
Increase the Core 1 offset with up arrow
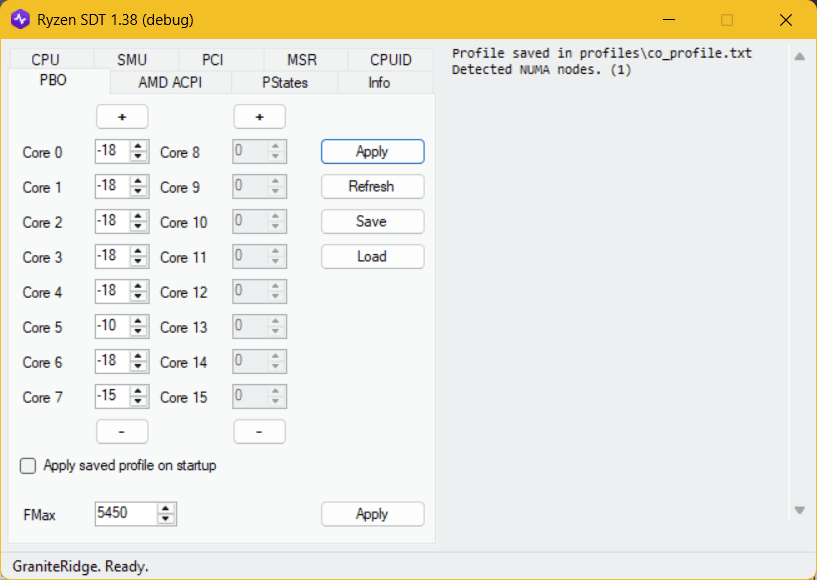click(138, 181)
